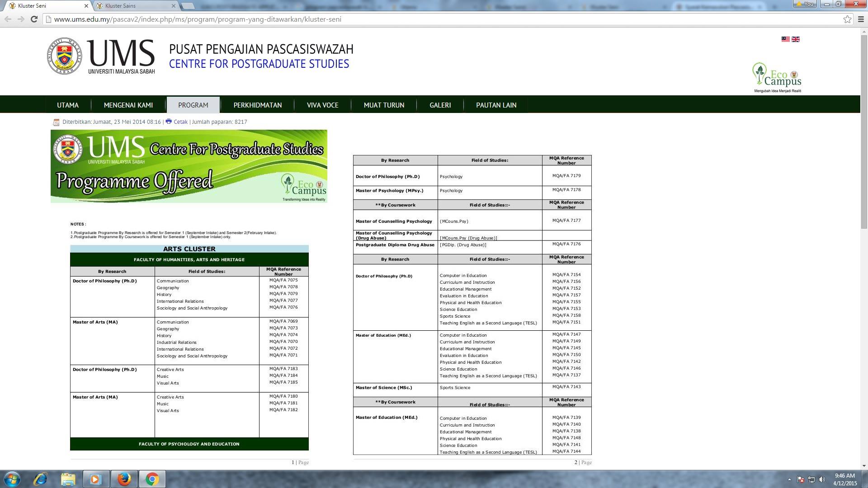
Task: Click the Cetak printer icon
Action: [x=169, y=121]
